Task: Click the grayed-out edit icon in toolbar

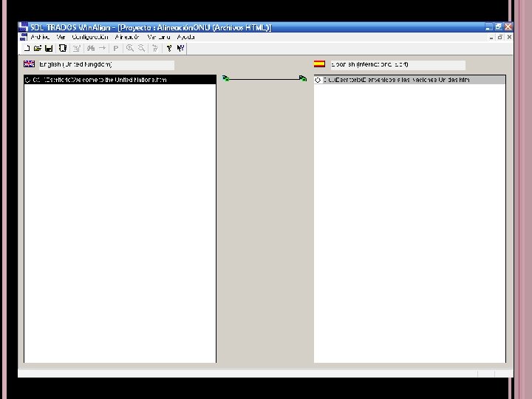Action: pyautogui.click(x=77, y=48)
